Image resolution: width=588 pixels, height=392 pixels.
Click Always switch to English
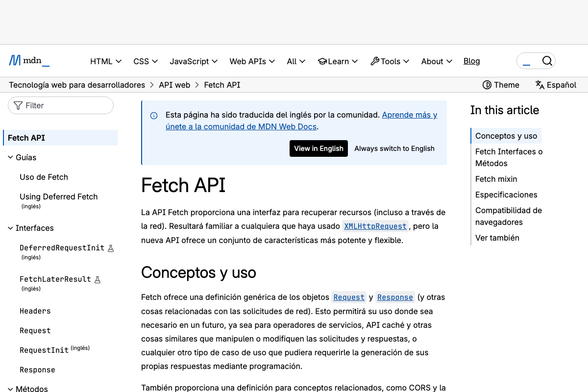[x=394, y=148]
